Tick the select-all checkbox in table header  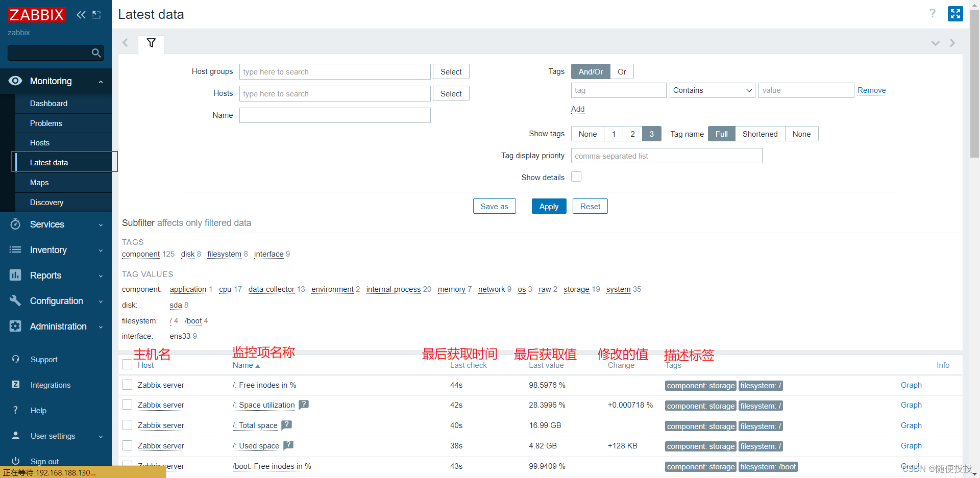tap(127, 364)
